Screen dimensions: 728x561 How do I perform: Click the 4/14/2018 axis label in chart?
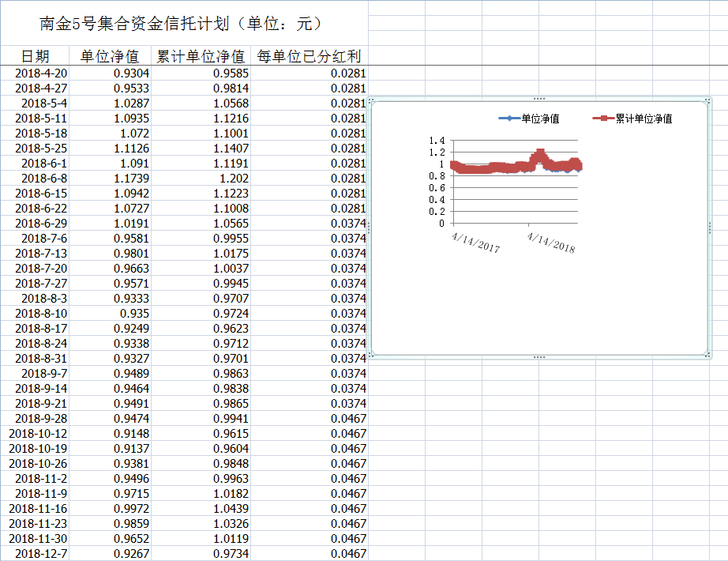551,243
